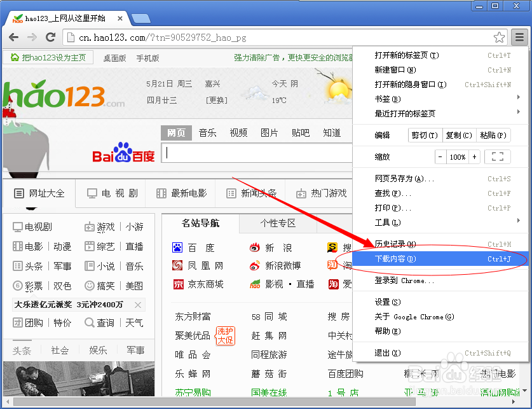Decrease zoom with minus button

[440, 157]
